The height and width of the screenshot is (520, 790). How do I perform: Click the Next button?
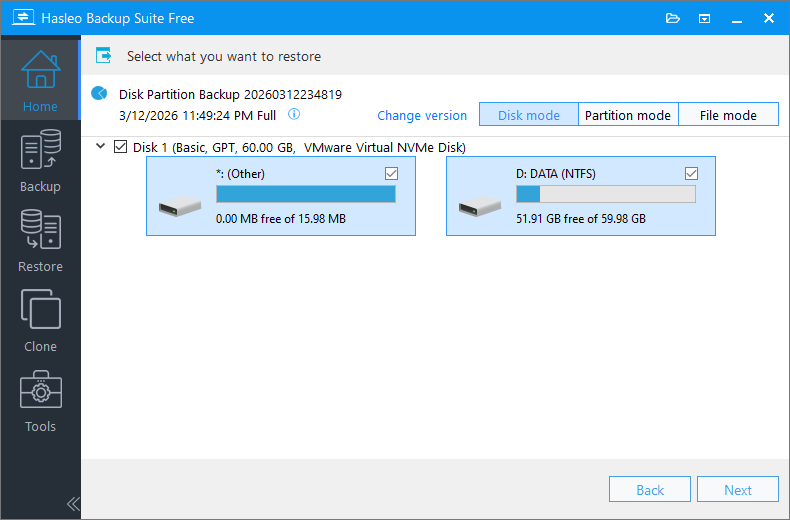[738, 489]
